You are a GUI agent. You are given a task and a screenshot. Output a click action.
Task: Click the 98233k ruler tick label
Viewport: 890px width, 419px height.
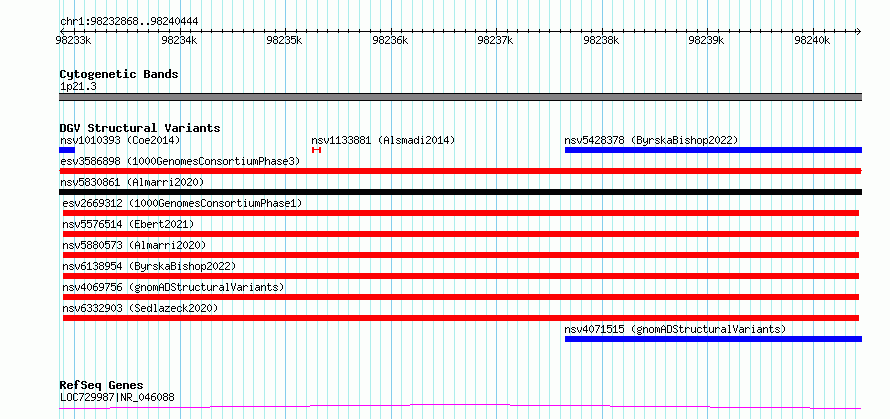click(x=73, y=40)
